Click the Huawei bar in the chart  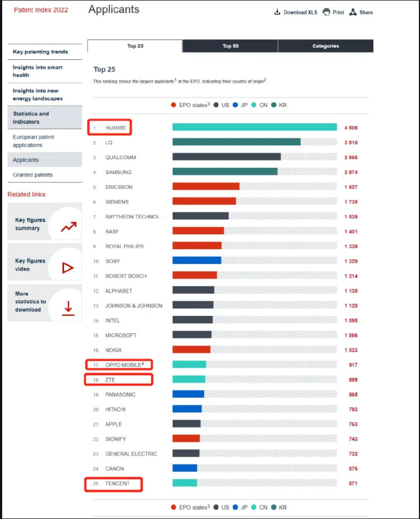coord(254,128)
